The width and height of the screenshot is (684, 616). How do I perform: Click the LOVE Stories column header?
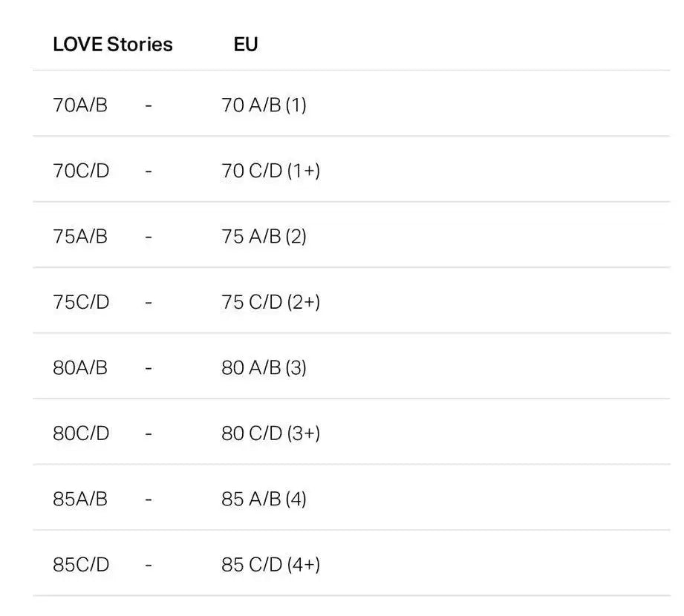coord(112,45)
